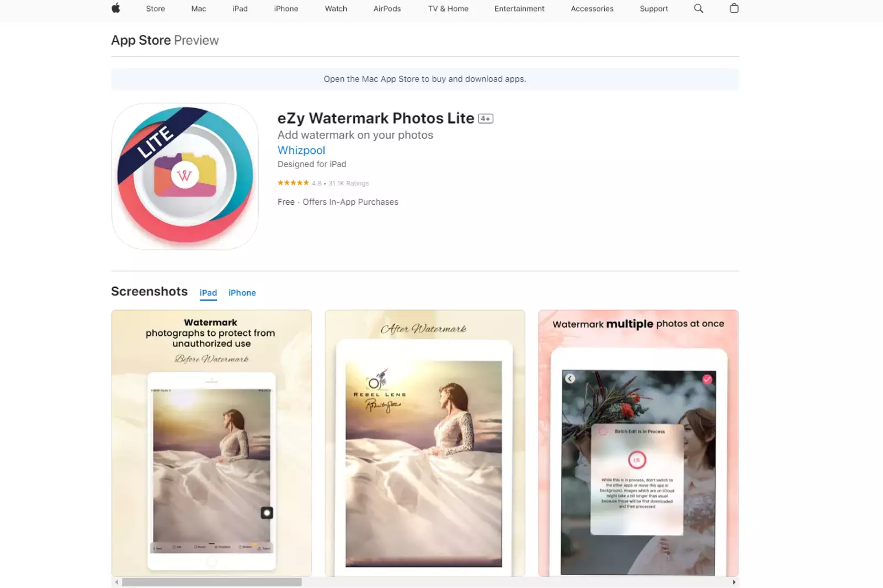Open the AirPods menu
The image size is (883, 588).
tap(387, 9)
